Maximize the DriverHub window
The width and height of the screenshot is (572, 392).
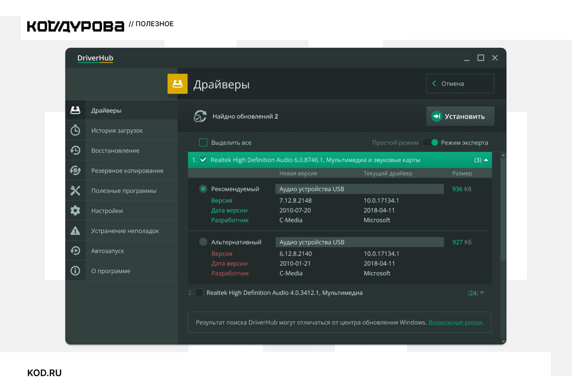(x=481, y=58)
